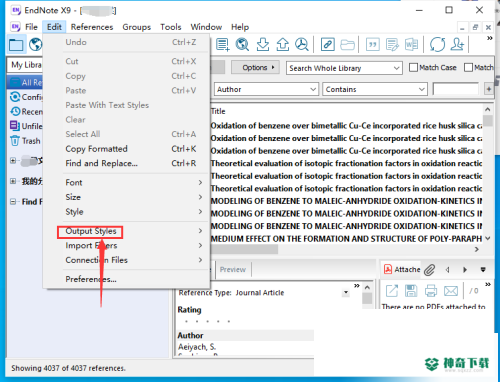Toggle the Match Case checkbox
The image size is (500, 382).
(x=413, y=67)
